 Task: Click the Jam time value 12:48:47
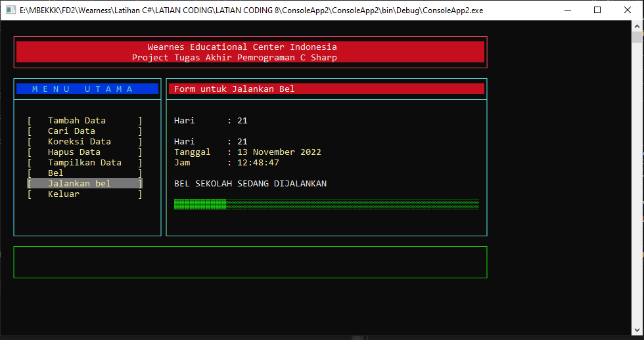click(258, 163)
